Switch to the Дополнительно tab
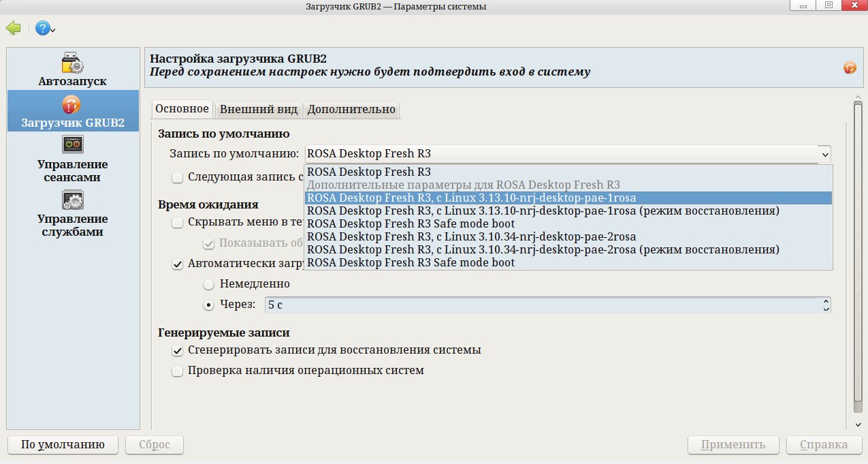The width and height of the screenshot is (868, 464). tap(351, 110)
